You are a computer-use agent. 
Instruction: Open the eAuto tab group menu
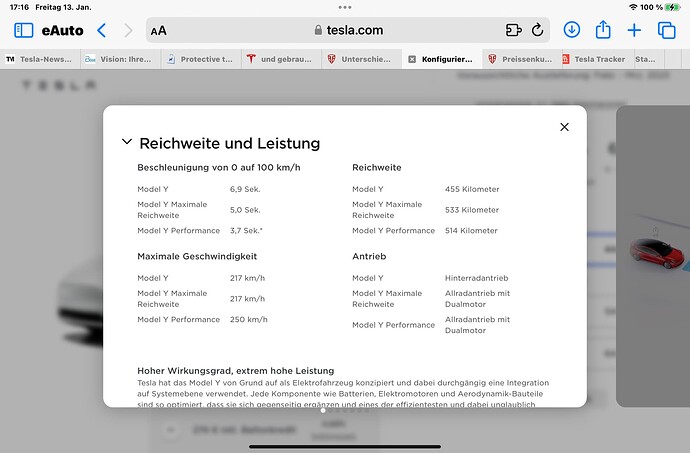62,30
